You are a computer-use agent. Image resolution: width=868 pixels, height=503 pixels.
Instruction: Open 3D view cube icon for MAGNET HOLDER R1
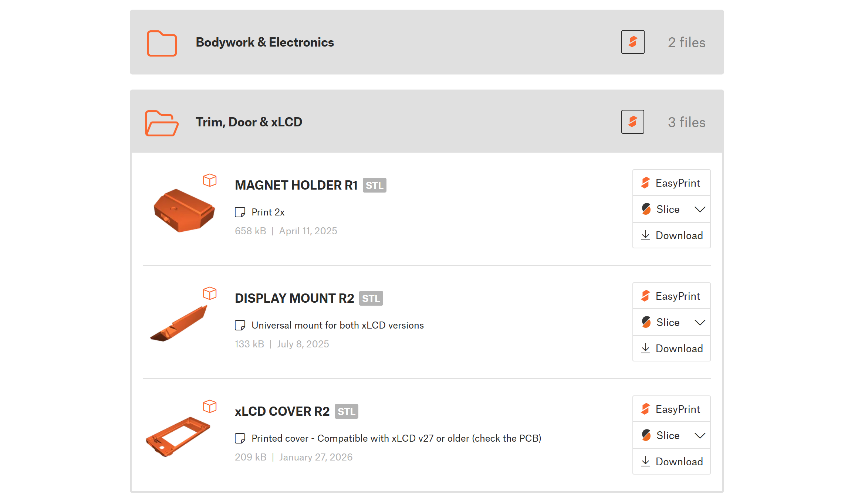tap(210, 180)
